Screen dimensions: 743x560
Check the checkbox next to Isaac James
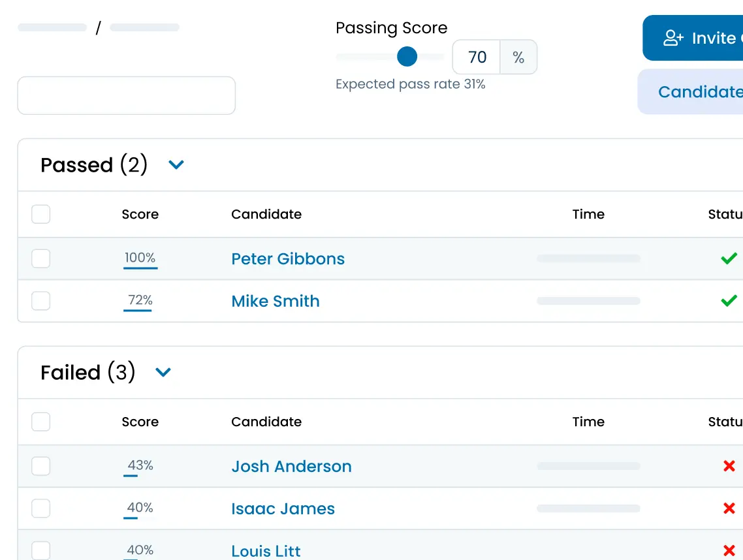point(40,508)
